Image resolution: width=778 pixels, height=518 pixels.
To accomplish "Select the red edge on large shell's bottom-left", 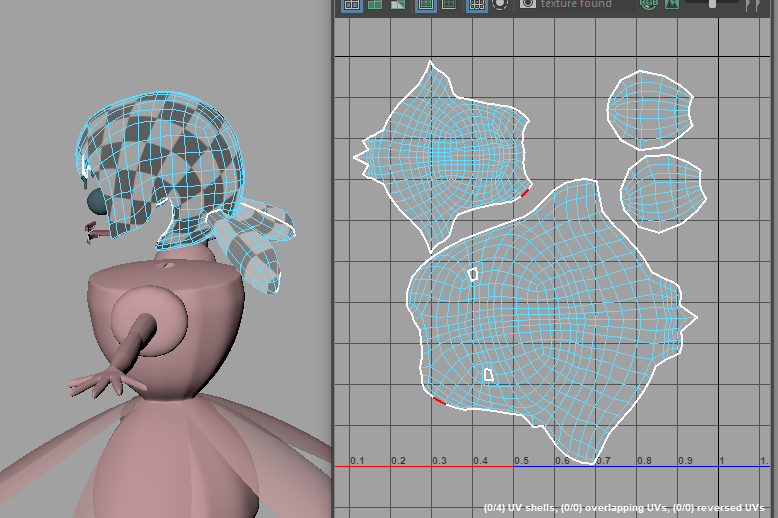I will pos(440,401).
